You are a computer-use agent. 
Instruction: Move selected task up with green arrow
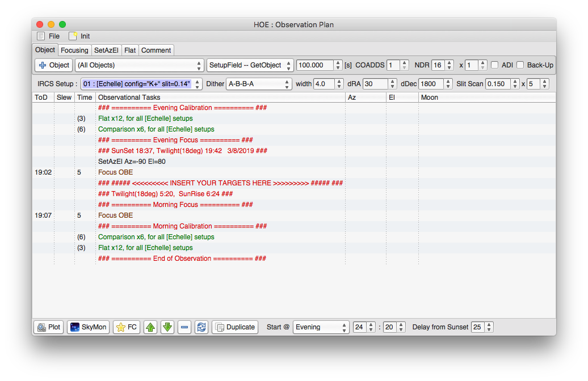pos(150,327)
